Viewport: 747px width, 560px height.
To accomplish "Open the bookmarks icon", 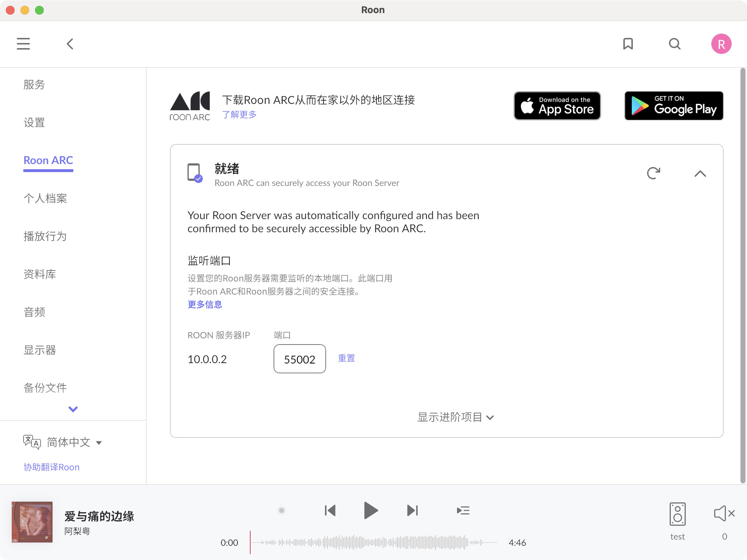I will tap(628, 44).
